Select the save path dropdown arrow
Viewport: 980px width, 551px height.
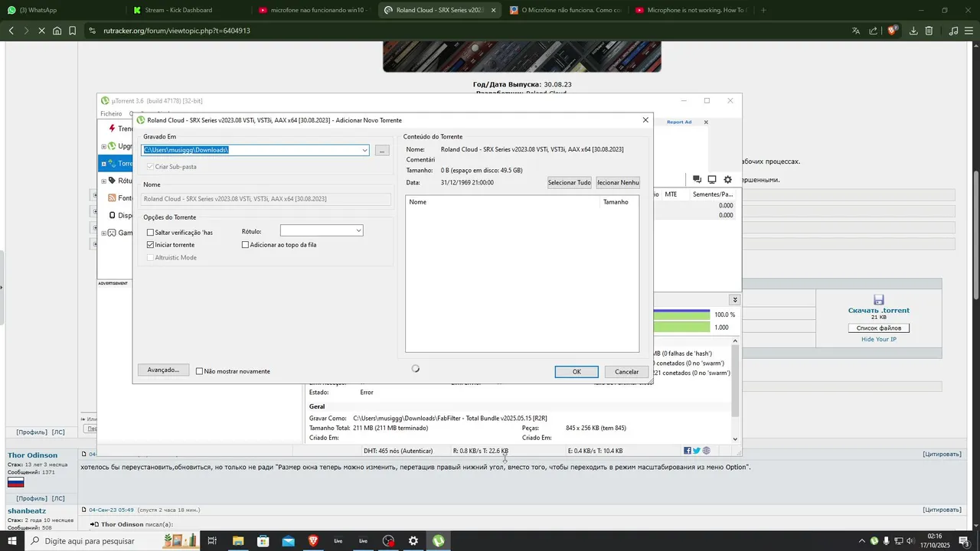tap(364, 150)
